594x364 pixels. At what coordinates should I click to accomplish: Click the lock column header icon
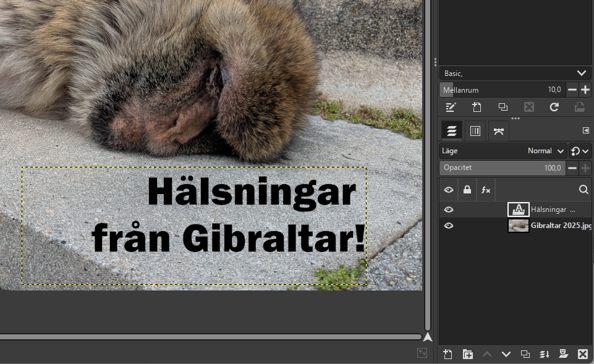[x=467, y=190]
